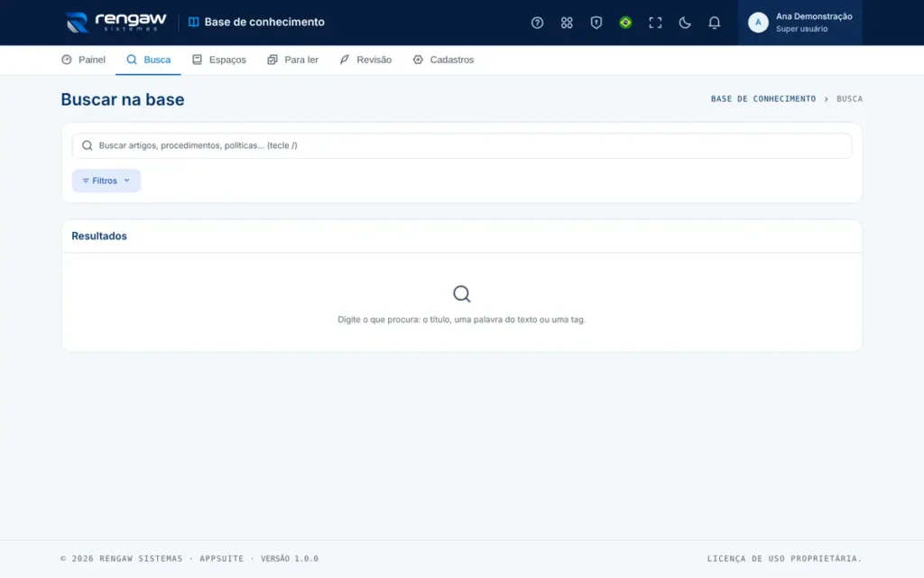924x578 pixels.
Task: Open the Espaços tab
Action: [218, 60]
